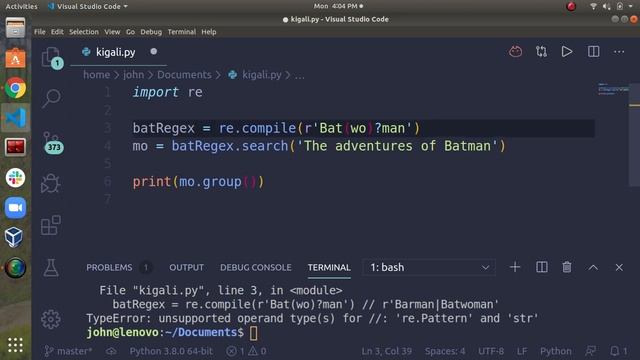Create a new terminal with the plus icon
The image size is (640, 360).
(x=515, y=267)
